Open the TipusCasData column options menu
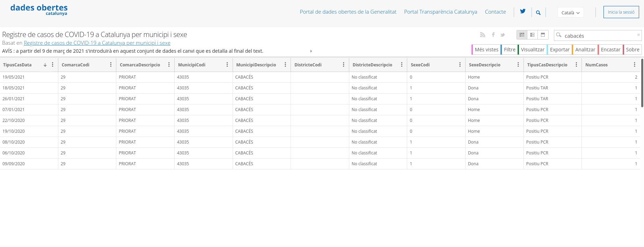Image resolution: width=644 pixels, height=247 pixels. pos(53,65)
